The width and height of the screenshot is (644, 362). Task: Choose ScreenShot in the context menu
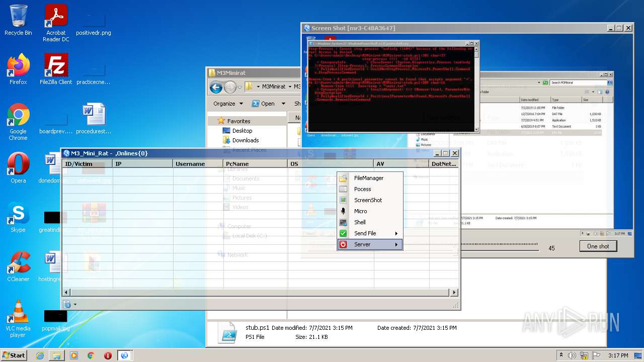(x=370, y=200)
